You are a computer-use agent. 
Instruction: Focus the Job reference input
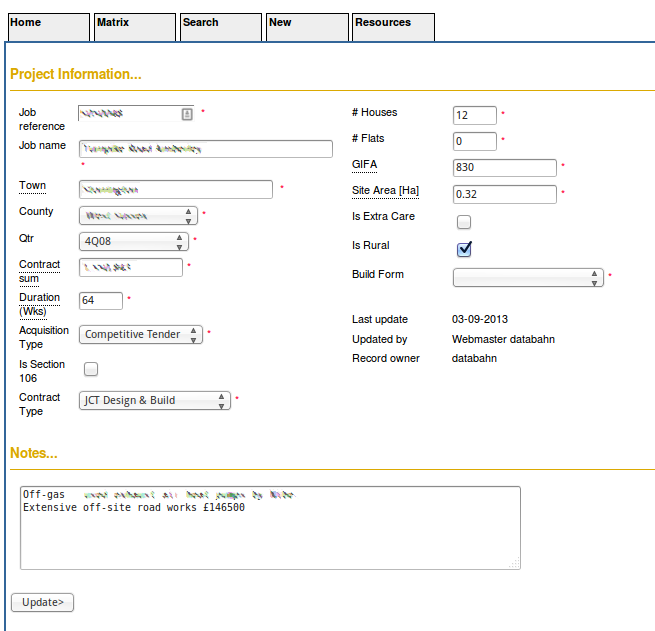(x=136, y=114)
